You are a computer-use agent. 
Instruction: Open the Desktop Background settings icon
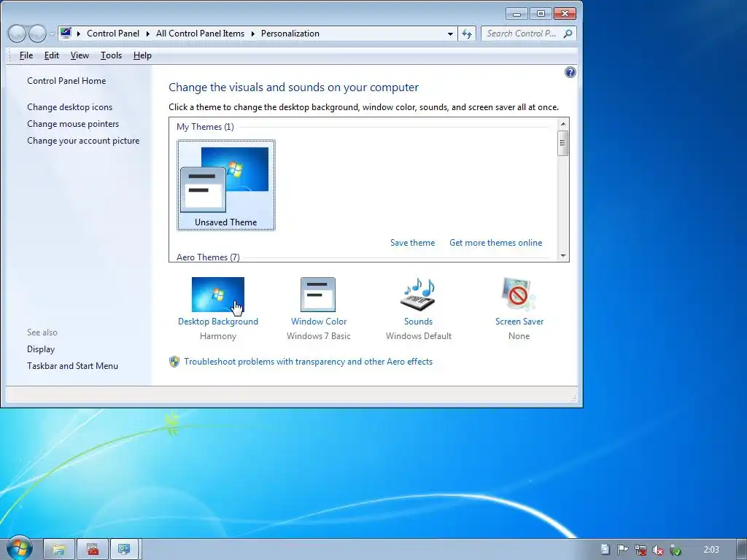(217, 295)
